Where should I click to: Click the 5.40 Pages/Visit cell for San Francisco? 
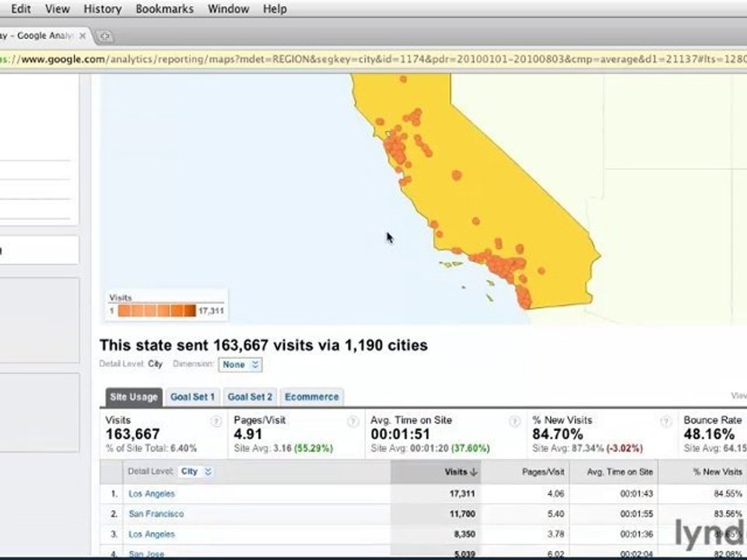pyautogui.click(x=556, y=514)
